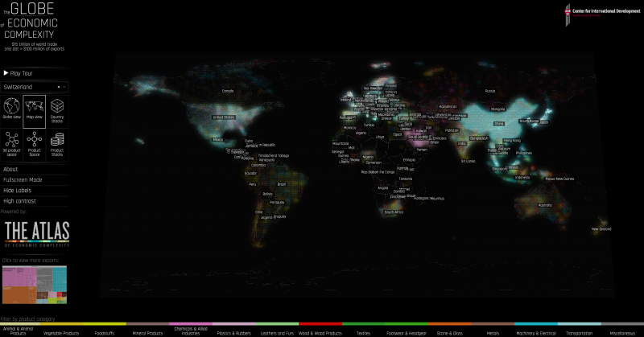The width and height of the screenshot is (644, 337).
Task: Click the Libya country label
Action: (380, 137)
